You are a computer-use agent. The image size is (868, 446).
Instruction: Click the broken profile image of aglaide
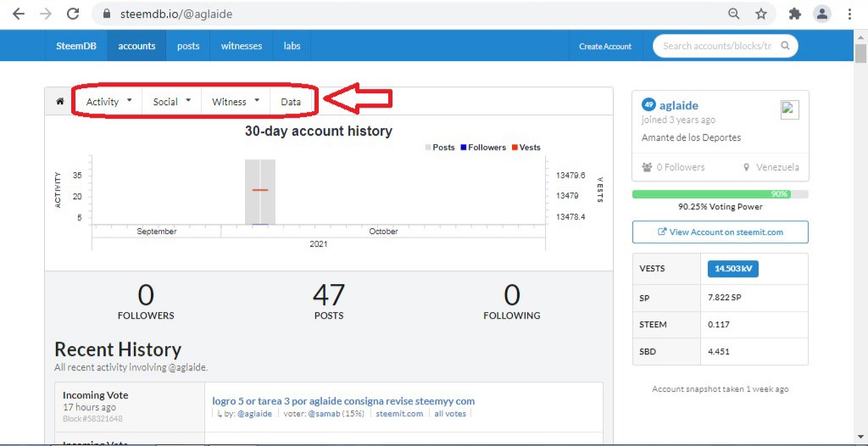point(790,109)
